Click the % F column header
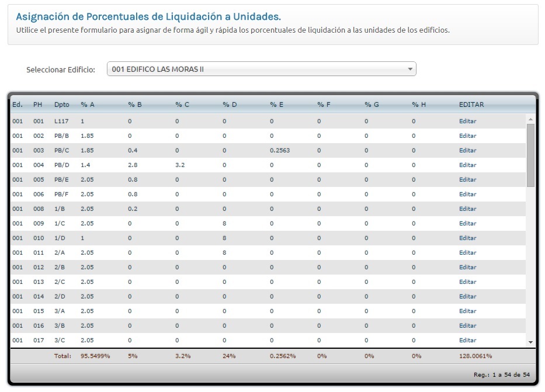The width and height of the screenshot is (545, 392). coord(324,105)
